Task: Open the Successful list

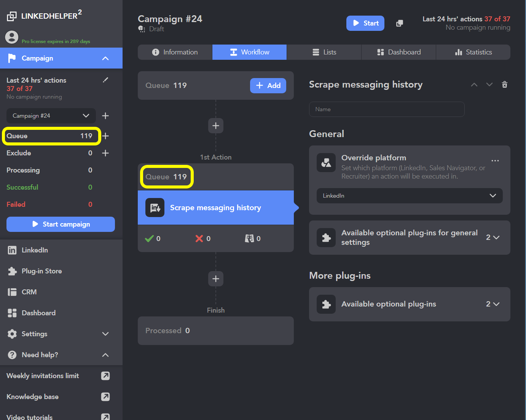Action: pyautogui.click(x=49, y=187)
